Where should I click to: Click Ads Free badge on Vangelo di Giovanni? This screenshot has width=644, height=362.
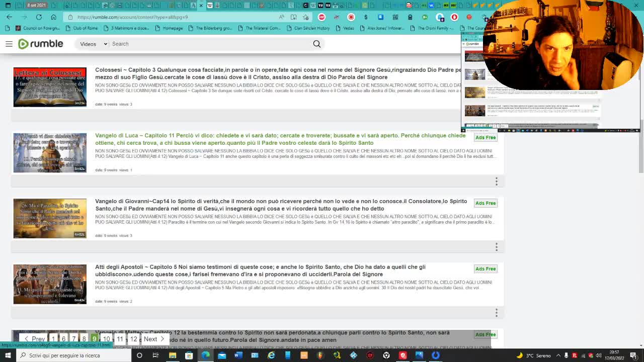coord(486,203)
